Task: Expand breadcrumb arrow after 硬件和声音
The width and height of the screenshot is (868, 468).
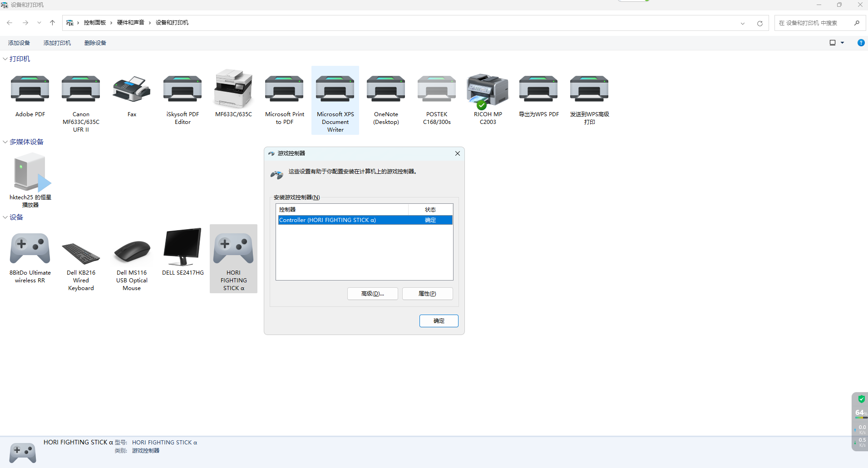Action: [150, 23]
